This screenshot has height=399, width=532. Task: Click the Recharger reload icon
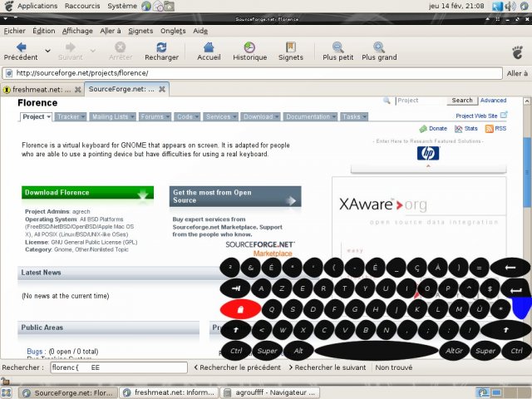(161, 47)
